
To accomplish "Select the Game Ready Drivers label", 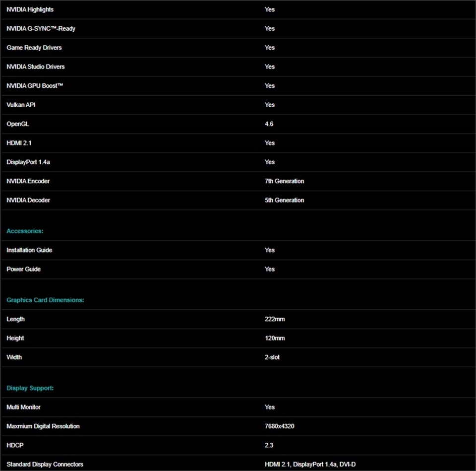I will (34, 48).
